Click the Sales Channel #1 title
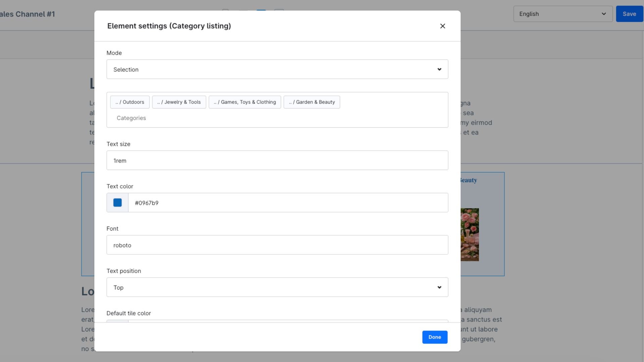Image resolution: width=644 pixels, height=362 pixels. point(28,14)
